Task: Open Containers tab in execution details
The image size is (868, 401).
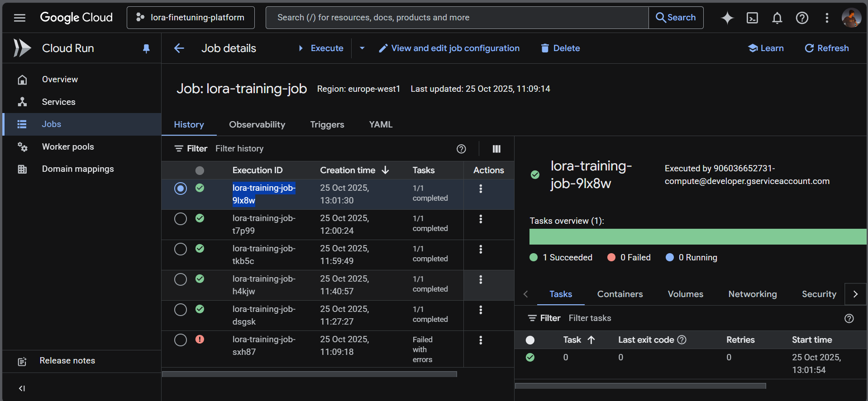Action: pos(620,294)
